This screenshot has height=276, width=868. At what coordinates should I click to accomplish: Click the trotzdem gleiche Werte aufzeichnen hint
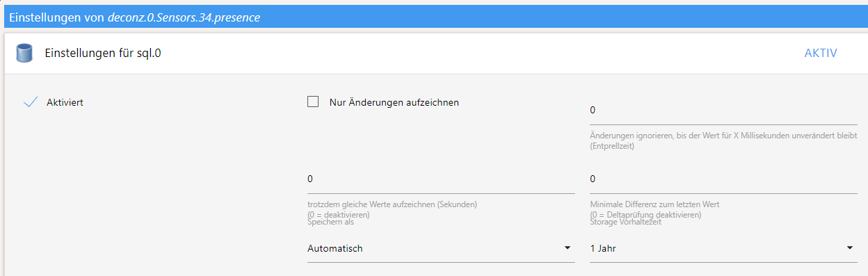tap(392, 209)
